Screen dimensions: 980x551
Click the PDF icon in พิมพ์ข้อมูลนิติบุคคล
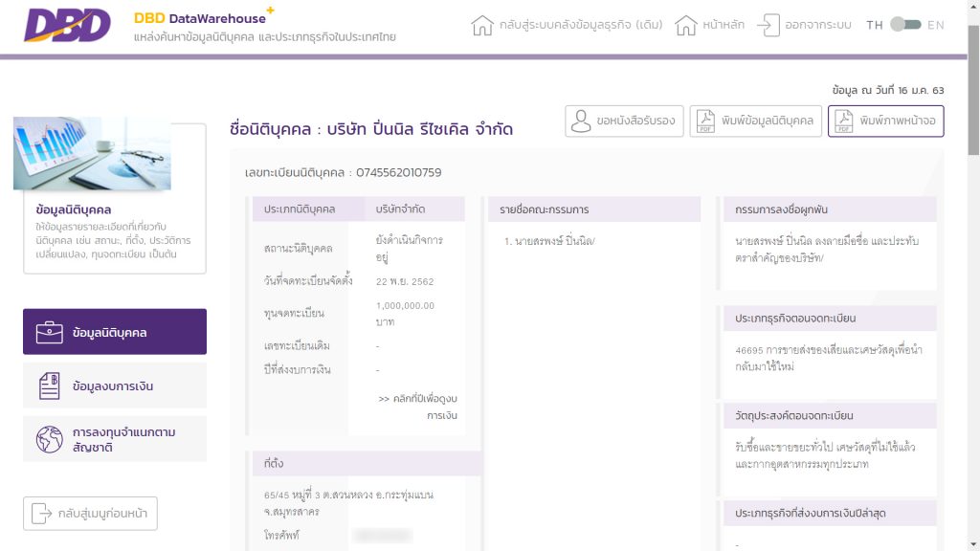tap(705, 121)
